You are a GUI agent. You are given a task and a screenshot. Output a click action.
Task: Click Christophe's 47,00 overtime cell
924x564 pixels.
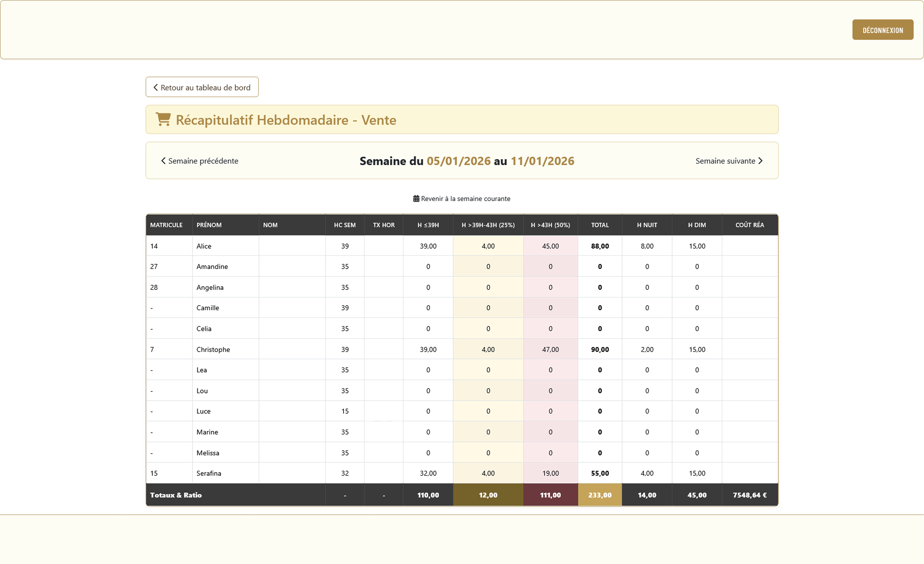pos(550,349)
